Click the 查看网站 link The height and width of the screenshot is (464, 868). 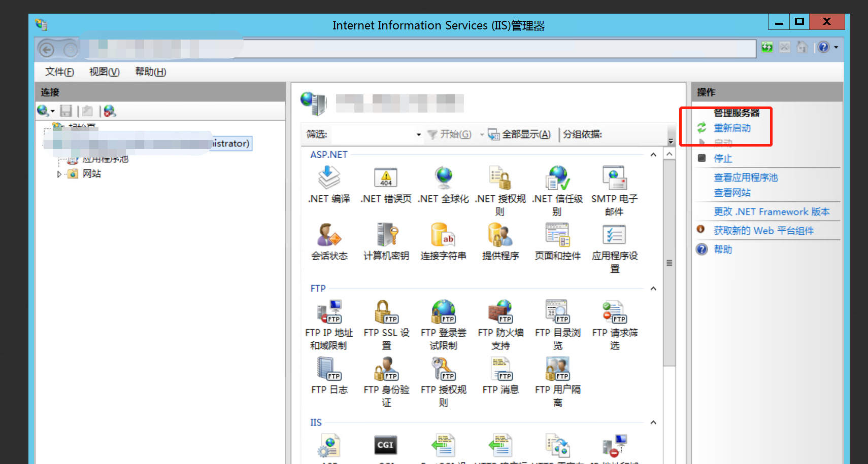click(732, 193)
